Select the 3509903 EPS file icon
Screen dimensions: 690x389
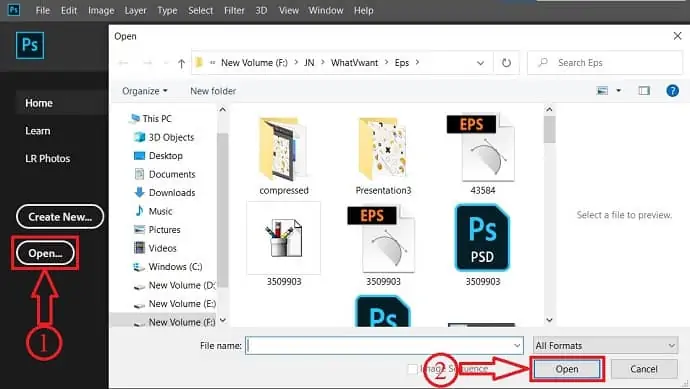tap(381, 239)
